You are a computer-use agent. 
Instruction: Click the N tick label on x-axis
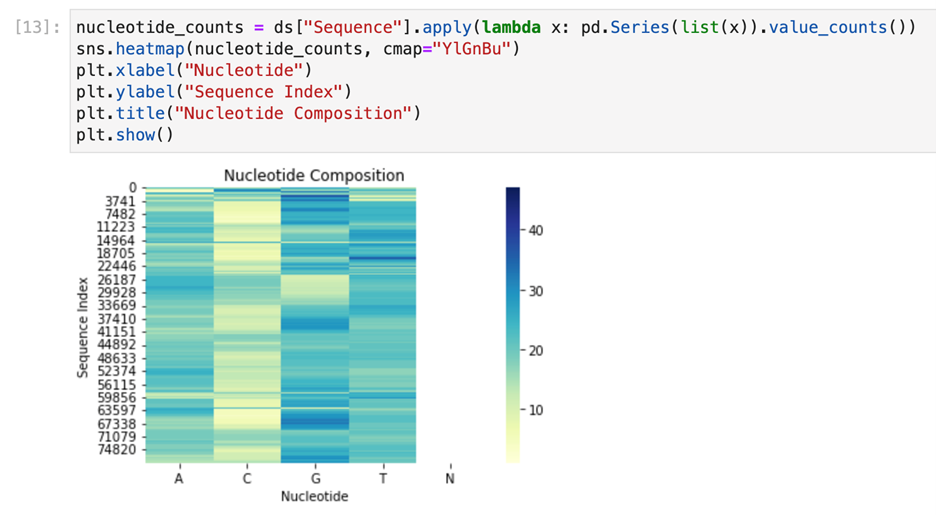coord(451,479)
